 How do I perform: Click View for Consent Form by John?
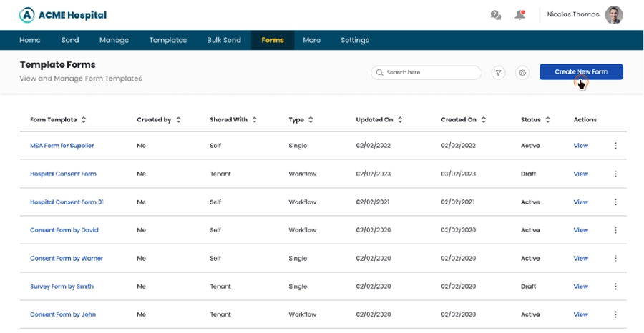pos(581,314)
